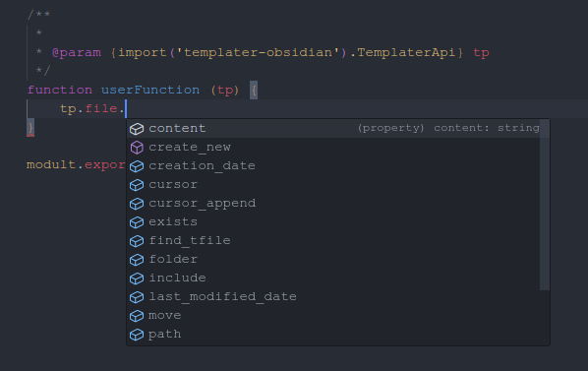
Task: Select the move completion entry
Action: pyautogui.click(x=333, y=316)
